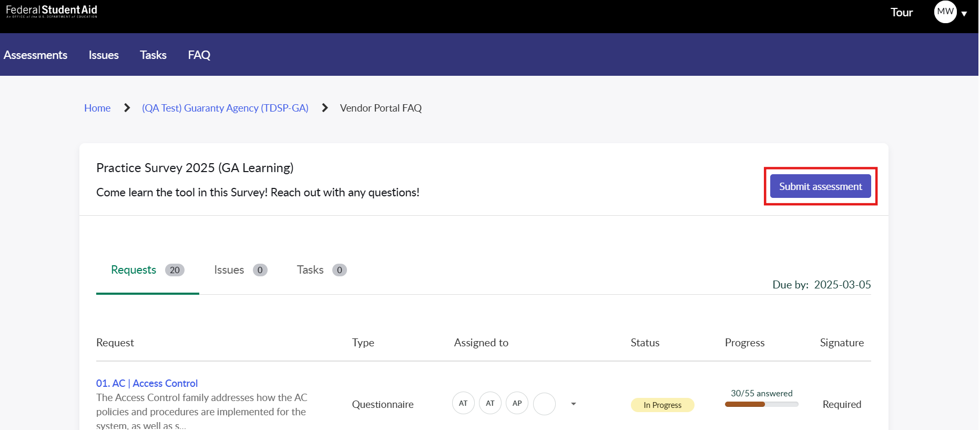The image size is (980, 430).
Task: Expand the assignee list dropdown arrow
Action: pyautogui.click(x=573, y=404)
